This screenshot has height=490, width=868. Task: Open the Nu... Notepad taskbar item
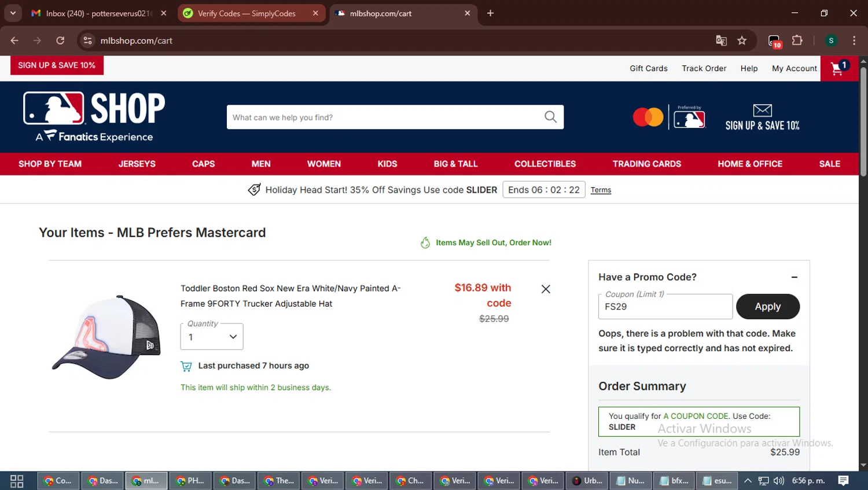631,481
